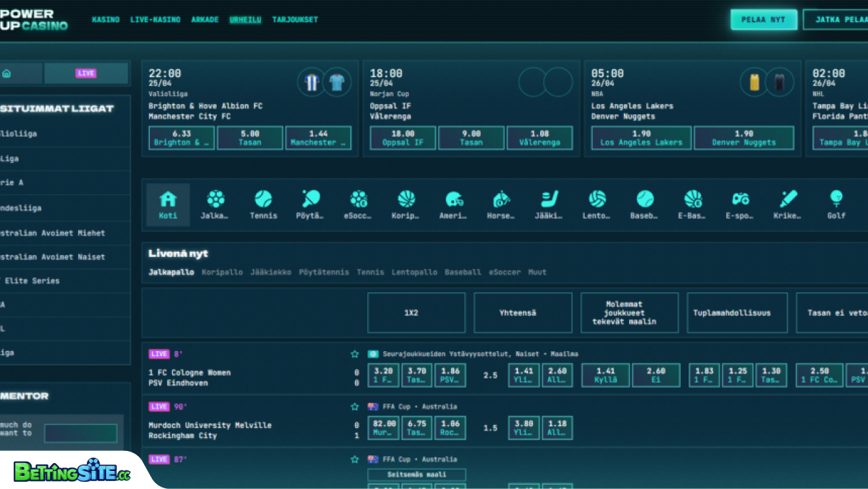
Task: Bet 1.90 on Denver Nuggets
Action: [745, 138]
